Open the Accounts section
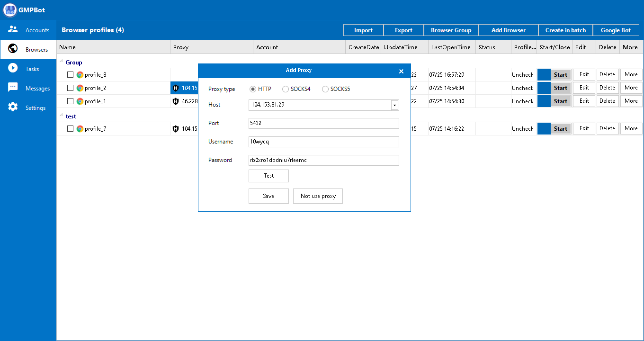 [28, 30]
